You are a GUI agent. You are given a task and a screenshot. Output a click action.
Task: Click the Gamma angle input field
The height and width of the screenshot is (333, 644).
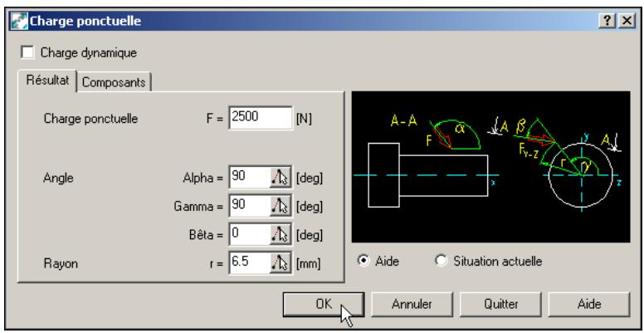249,206
